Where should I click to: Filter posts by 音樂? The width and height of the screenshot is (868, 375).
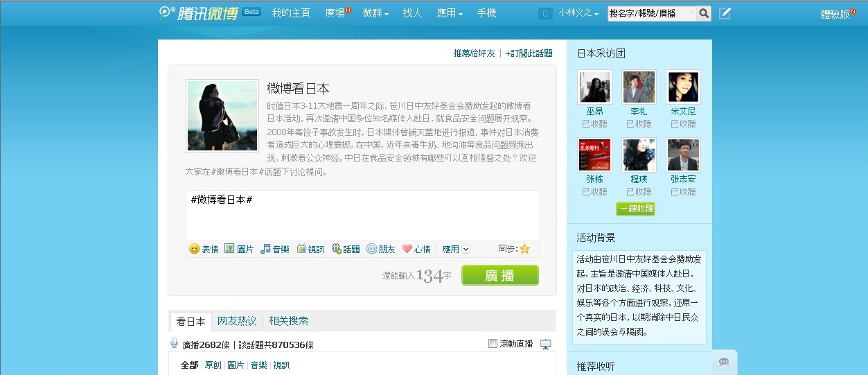[x=258, y=365]
